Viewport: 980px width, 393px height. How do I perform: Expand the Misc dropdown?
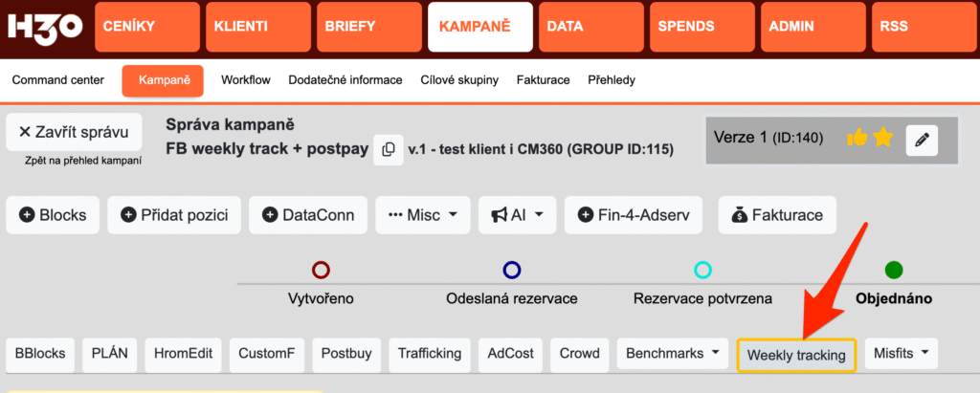tap(423, 215)
